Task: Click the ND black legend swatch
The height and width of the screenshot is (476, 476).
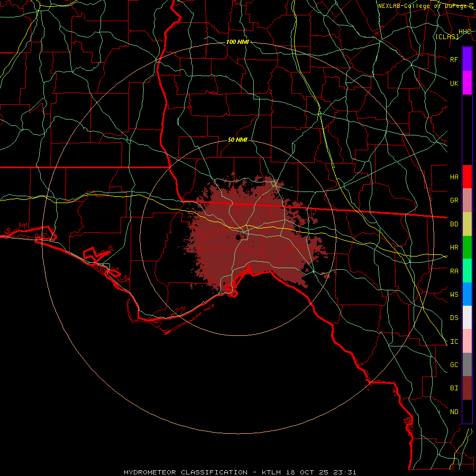Action: [467, 411]
